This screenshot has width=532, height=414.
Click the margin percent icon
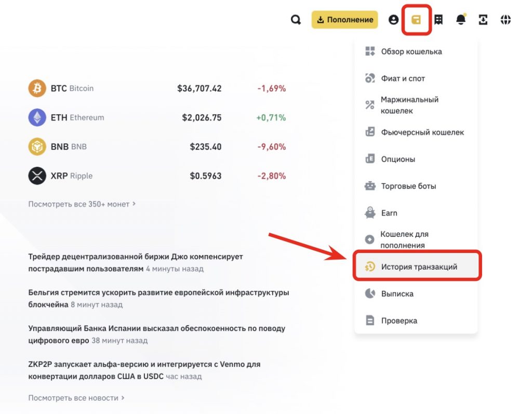click(x=370, y=105)
